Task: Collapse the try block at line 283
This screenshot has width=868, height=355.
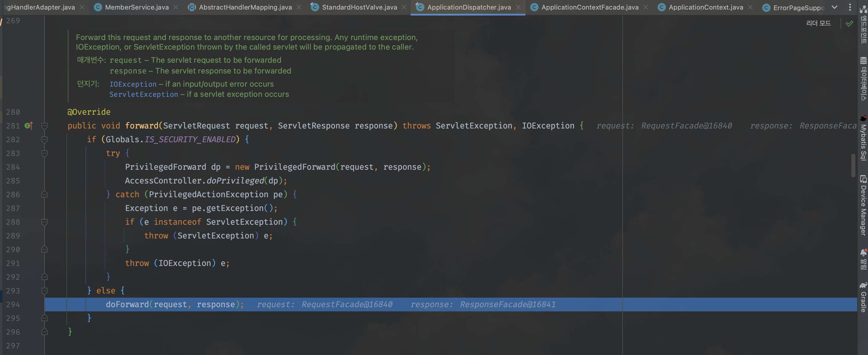Action: click(x=45, y=153)
